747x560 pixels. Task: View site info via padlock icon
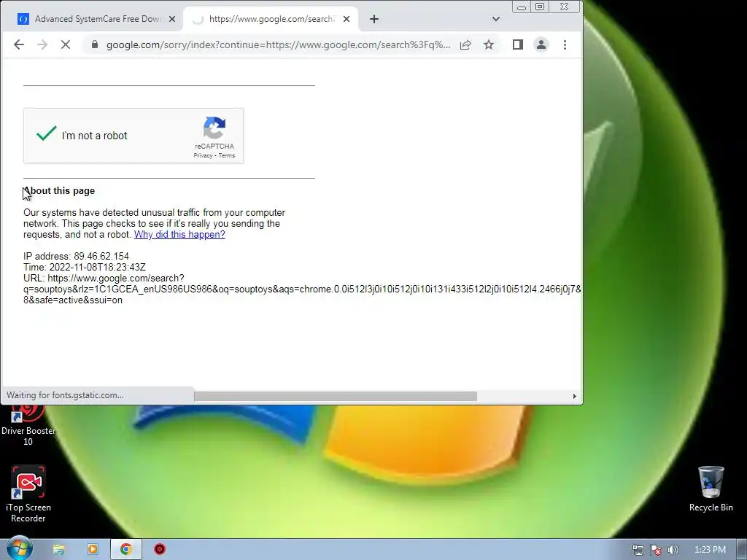(95, 44)
